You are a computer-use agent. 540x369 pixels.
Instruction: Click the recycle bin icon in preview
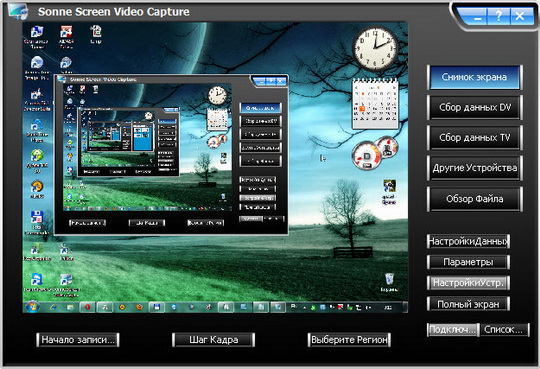coord(389,282)
